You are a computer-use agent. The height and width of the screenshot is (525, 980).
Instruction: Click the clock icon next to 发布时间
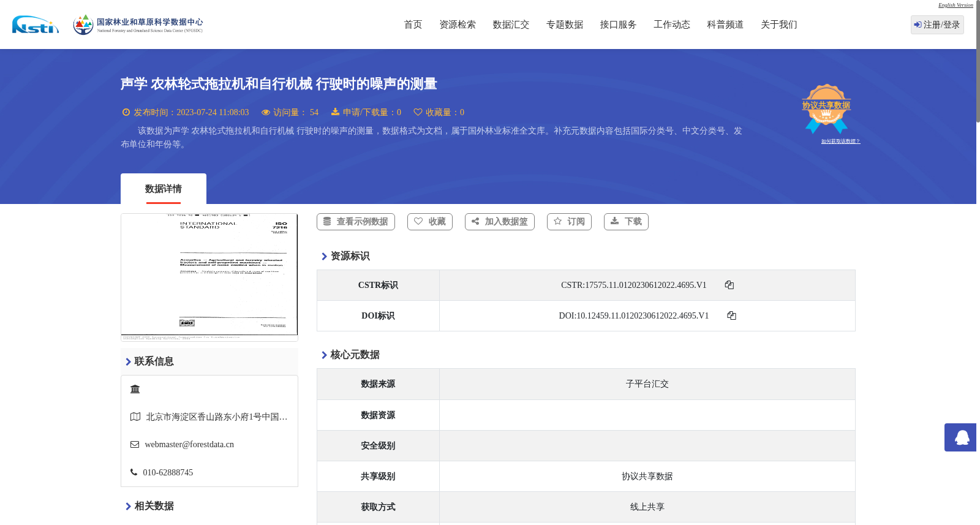(x=126, y=112)
